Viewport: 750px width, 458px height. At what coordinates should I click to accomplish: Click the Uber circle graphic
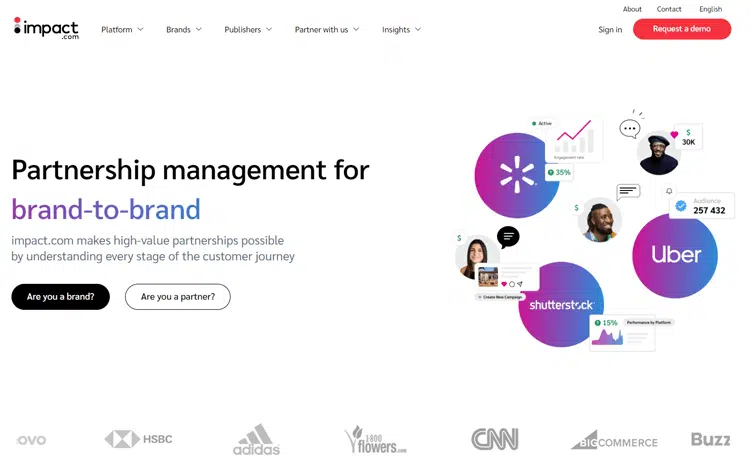click(675, 255)
